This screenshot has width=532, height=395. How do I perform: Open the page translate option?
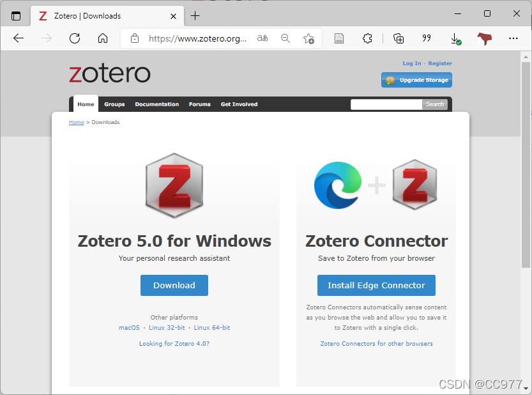(x=262, y=38)
